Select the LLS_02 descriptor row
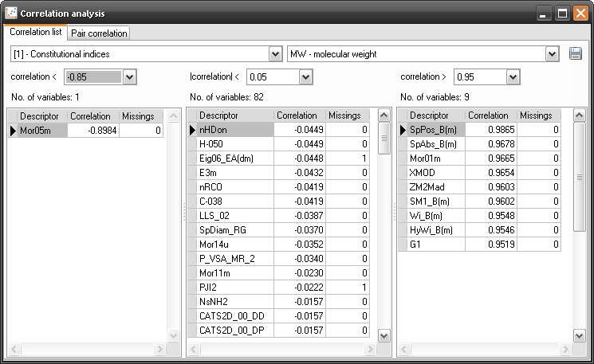Viewport: 594px width, 364px height. [278, 216]
